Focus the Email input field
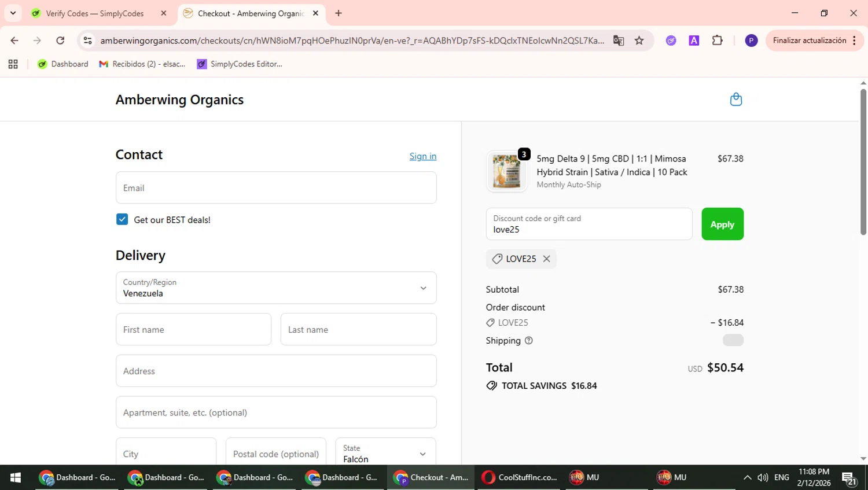Viewport: 868px width, 490px height. tap(276, 187)
